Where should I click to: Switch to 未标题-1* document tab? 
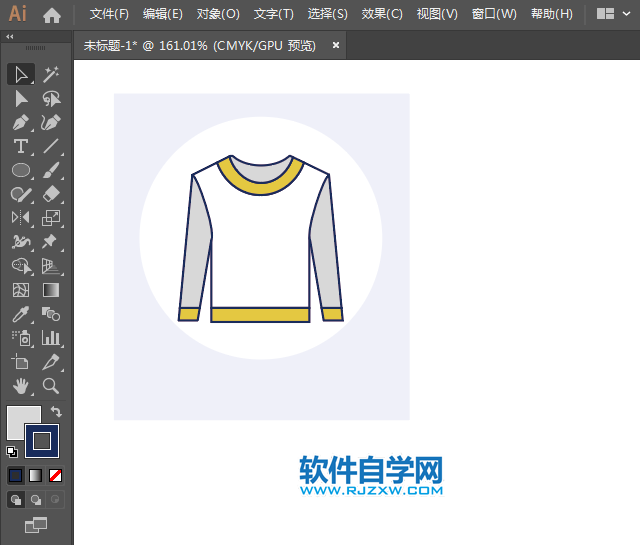pos(200,45)
